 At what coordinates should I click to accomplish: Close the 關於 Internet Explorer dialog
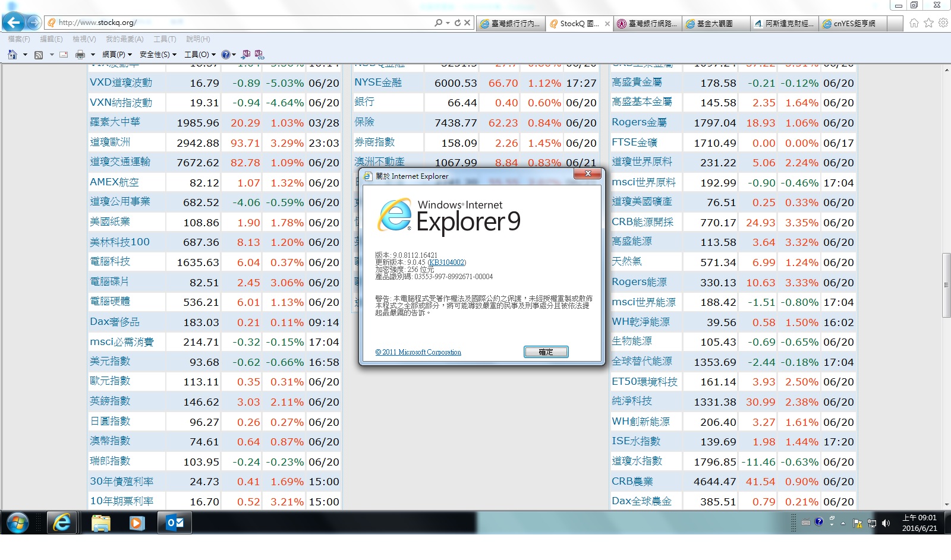coord(588,173)
